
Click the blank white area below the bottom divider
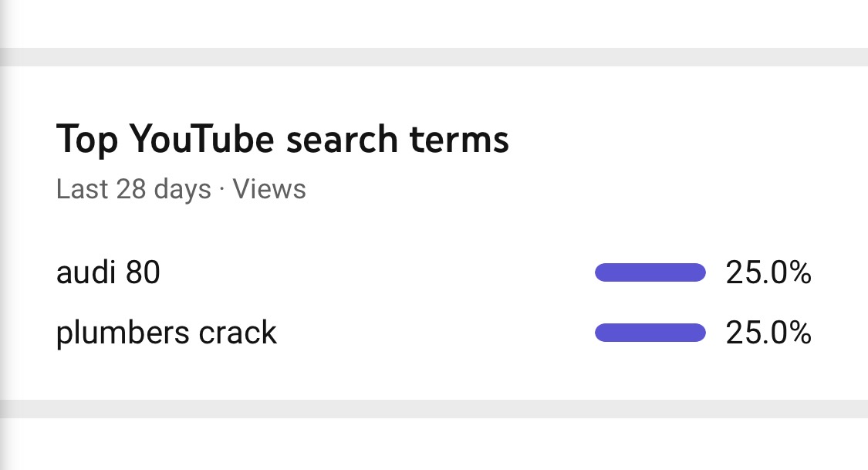click(x=434, y=444)
